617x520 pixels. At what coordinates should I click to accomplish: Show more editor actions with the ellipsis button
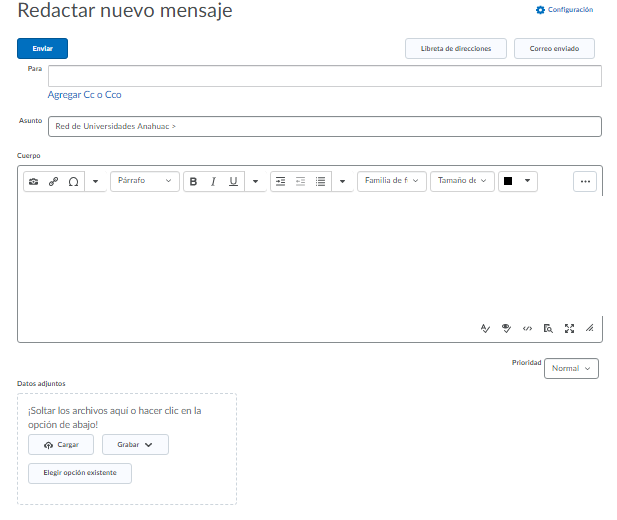click(585, 181)
